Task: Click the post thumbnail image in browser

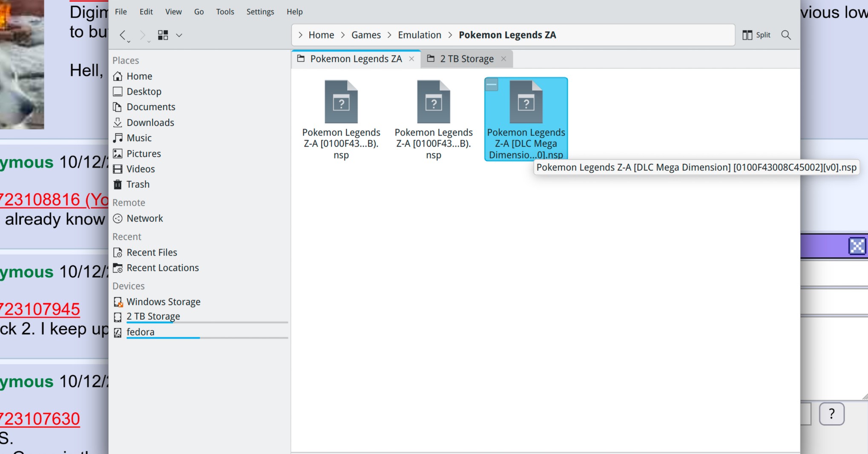Action: [x=22, y=64]
